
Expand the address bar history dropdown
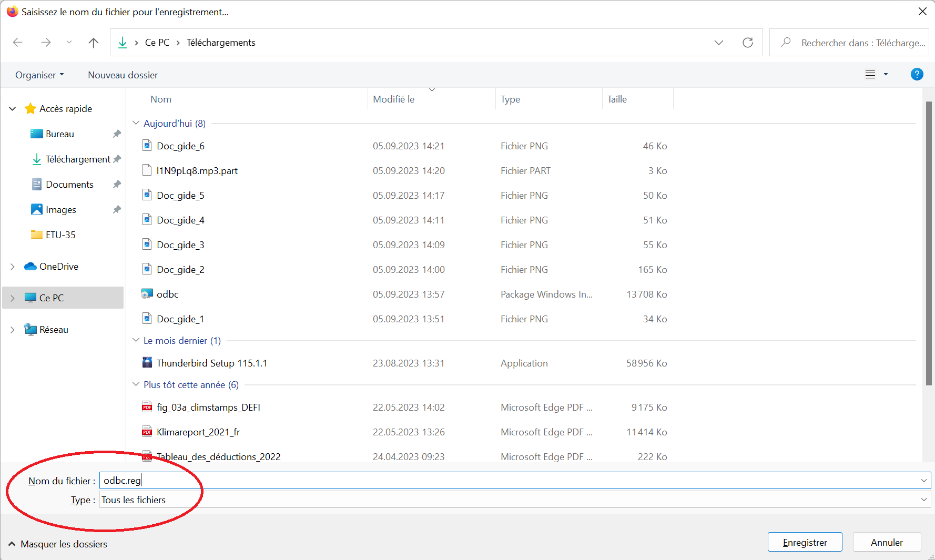[x=718, y=43]
